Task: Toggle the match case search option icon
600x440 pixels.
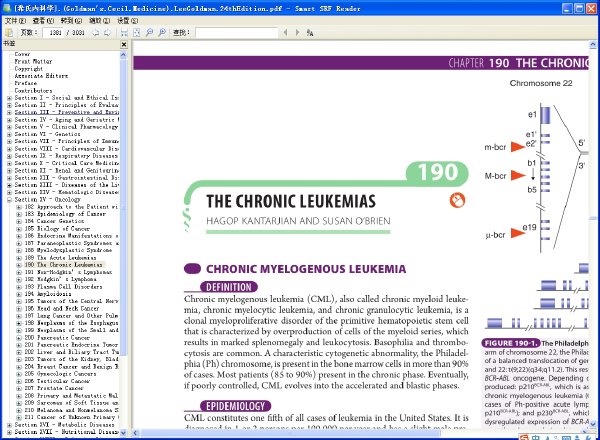Action: pyautogui.click(x=310, y=33)
